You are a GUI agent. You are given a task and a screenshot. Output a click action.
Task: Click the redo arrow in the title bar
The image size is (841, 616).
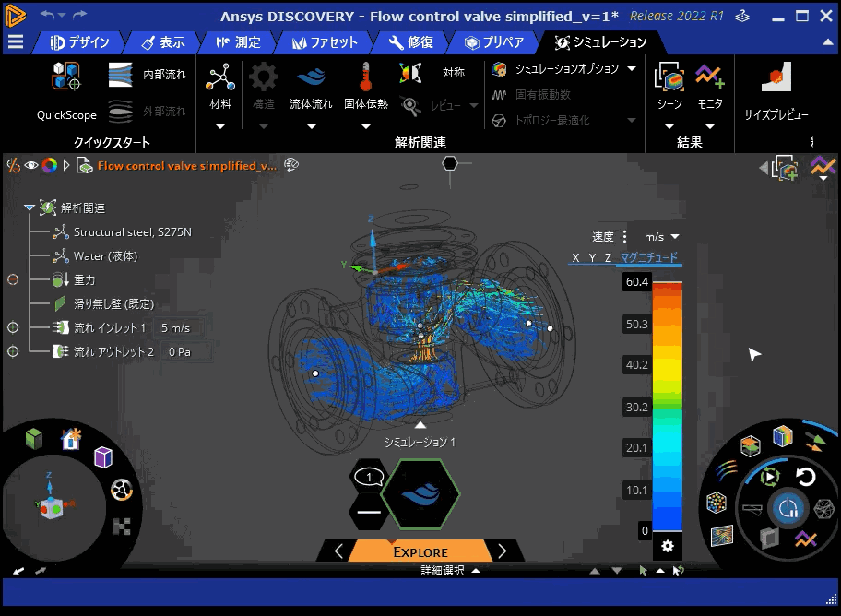coord(79,15)
